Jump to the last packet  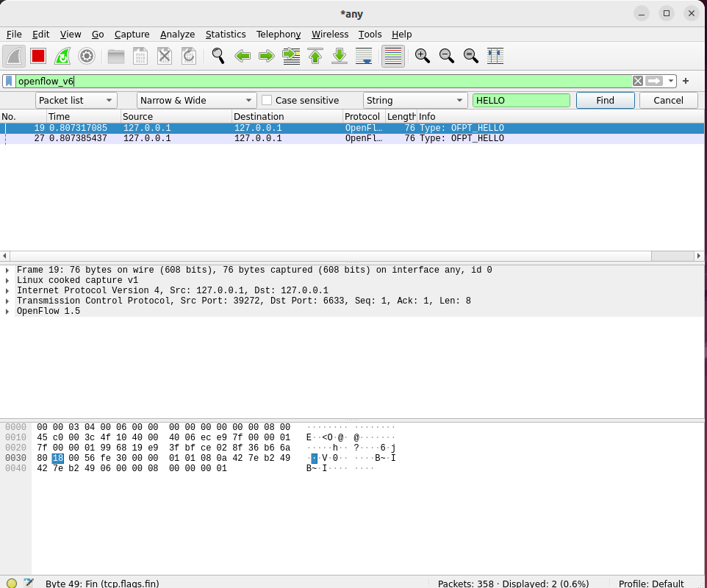(340, 56)
